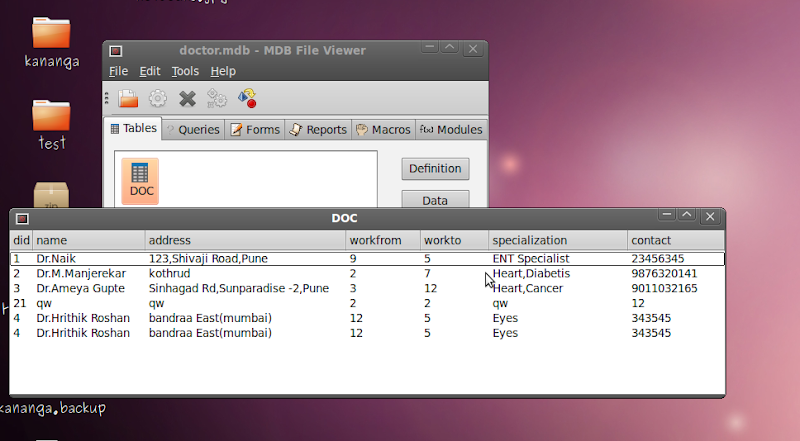Maximize the DOC window
The width and height of the screenshot is (800, 441).
(687, 216)
